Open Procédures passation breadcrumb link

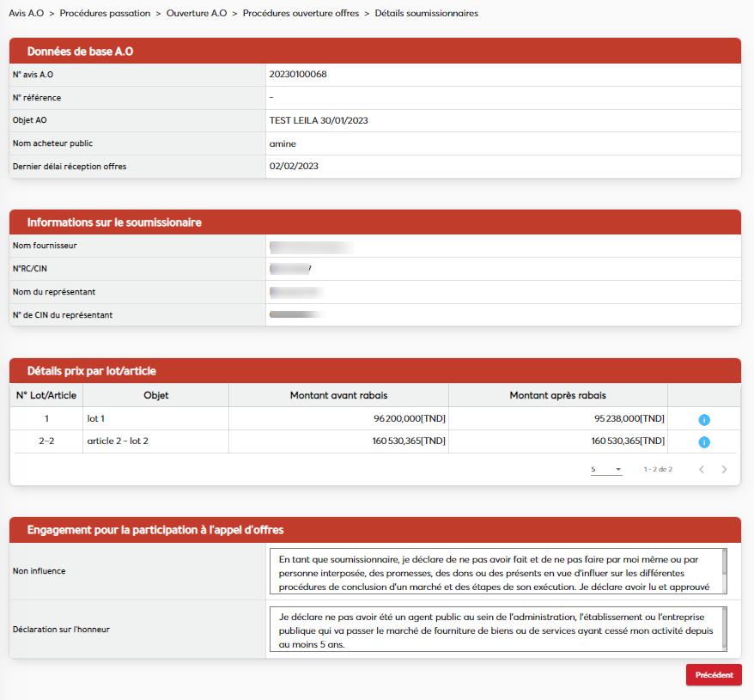105,14
